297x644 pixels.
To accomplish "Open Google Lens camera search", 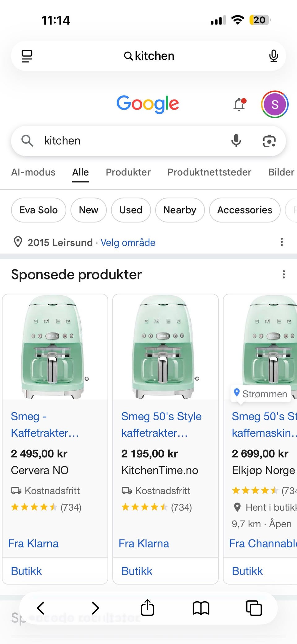I will [x=269, y=141].
